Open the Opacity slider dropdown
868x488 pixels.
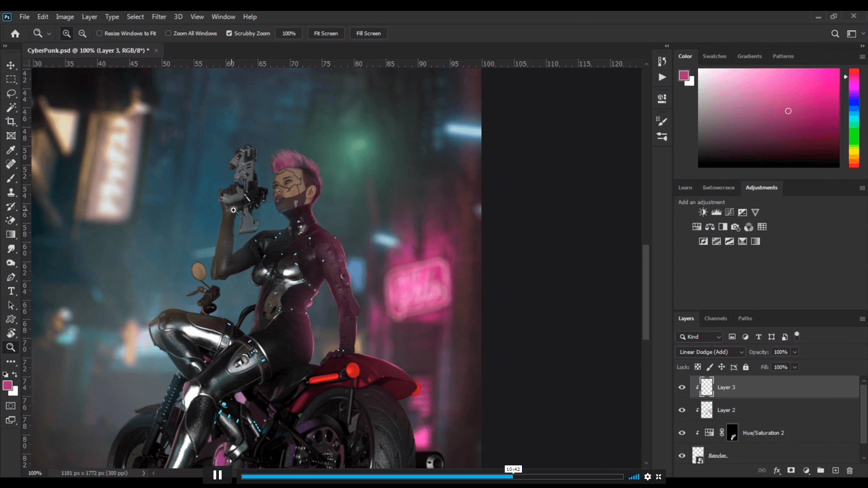click(795, 352)
